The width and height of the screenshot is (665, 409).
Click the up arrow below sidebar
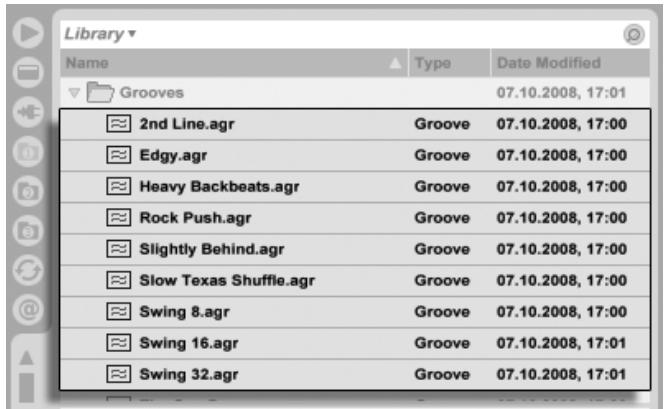coord(27,358)
